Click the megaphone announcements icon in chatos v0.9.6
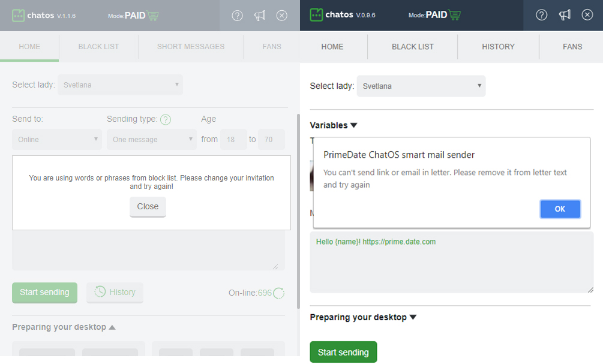603x364 pixels. [x=565, y=15]
